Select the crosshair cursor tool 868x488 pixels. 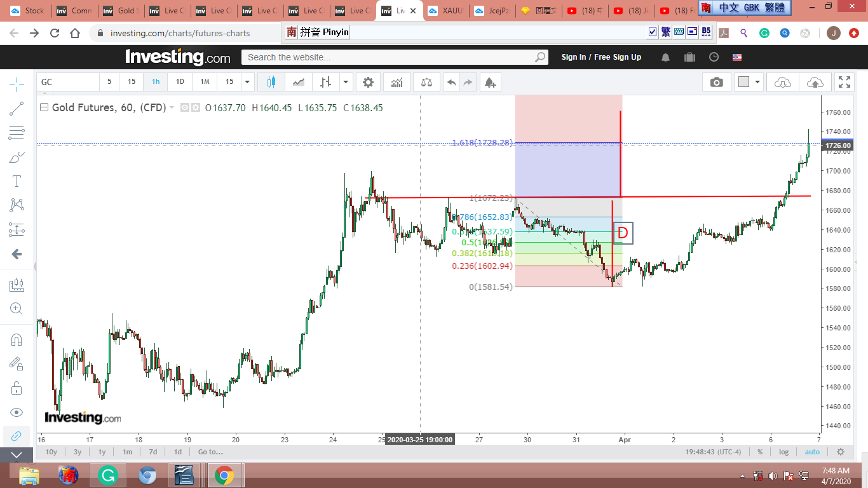tap(17, 84)
